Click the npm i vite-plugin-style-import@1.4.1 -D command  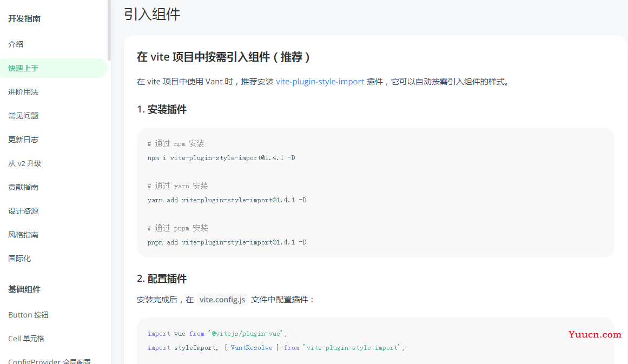221,158
